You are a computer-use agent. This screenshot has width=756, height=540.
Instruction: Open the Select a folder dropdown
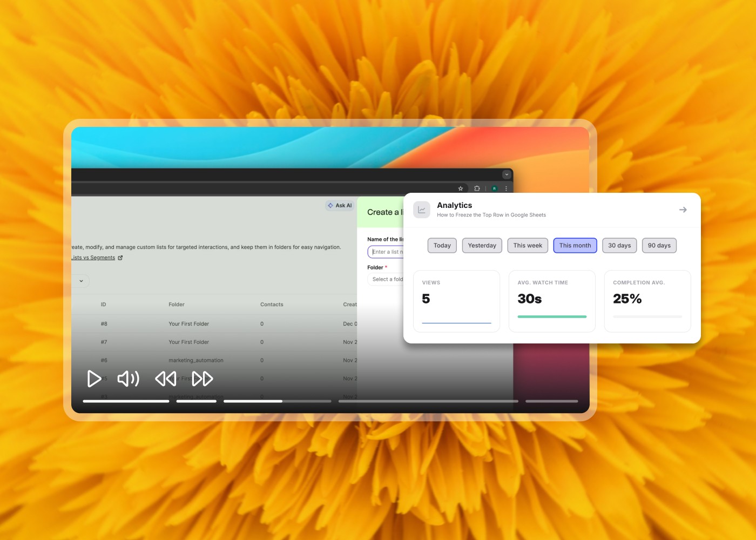[386, 279]
